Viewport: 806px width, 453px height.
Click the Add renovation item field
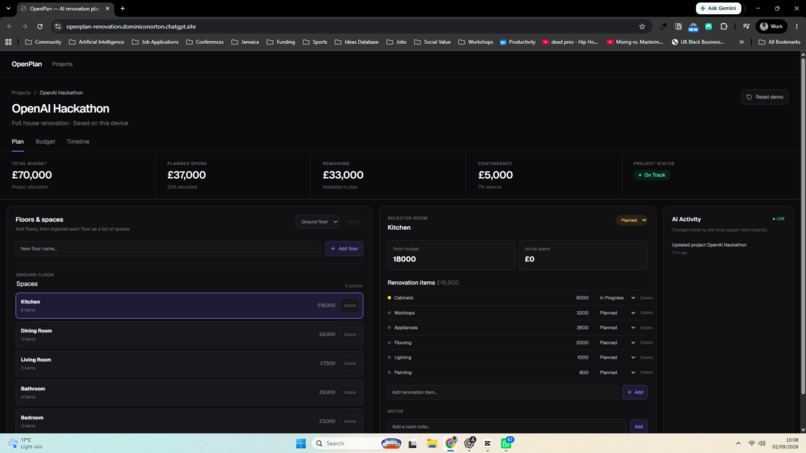point(503,392)
